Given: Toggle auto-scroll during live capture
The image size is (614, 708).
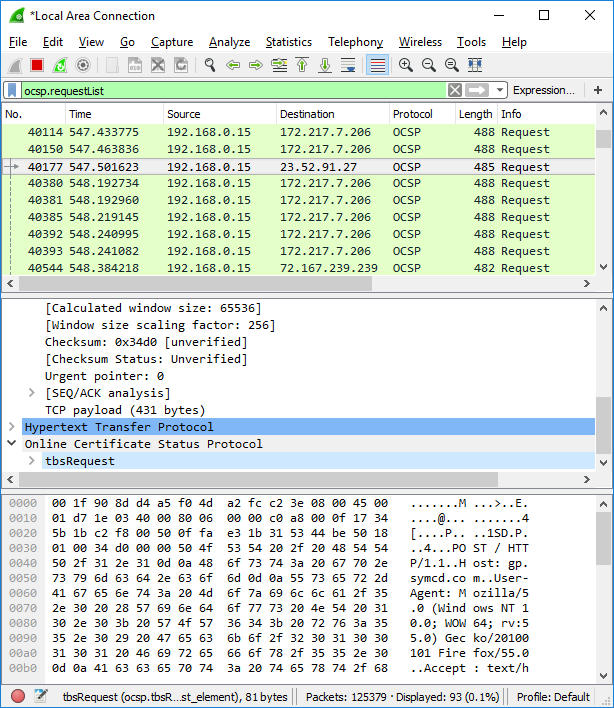Looking at the screenshot, I should pyautogui.click(x=348, y=65).
